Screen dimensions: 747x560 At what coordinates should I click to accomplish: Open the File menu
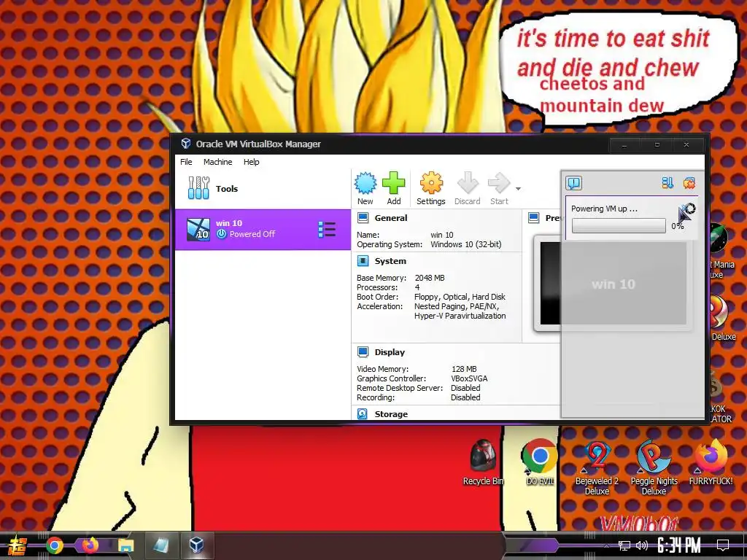(186, 162)
